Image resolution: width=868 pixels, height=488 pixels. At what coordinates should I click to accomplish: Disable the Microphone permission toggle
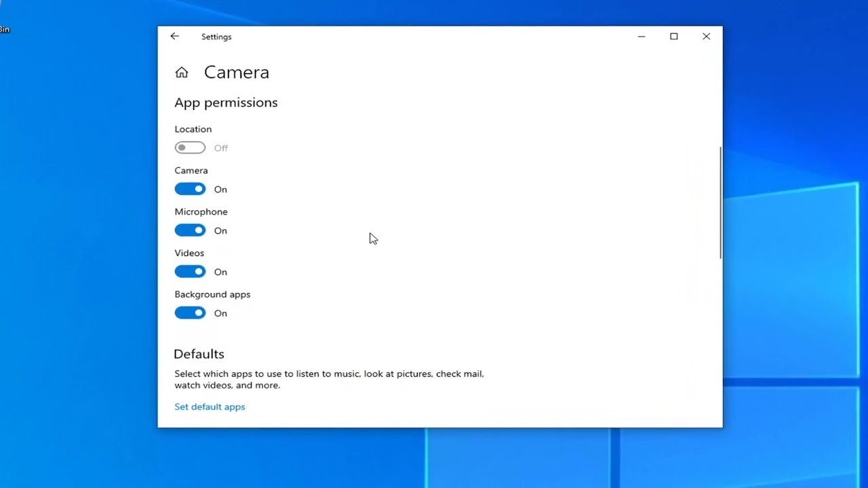pyautogui.click(x=190, y=230)
